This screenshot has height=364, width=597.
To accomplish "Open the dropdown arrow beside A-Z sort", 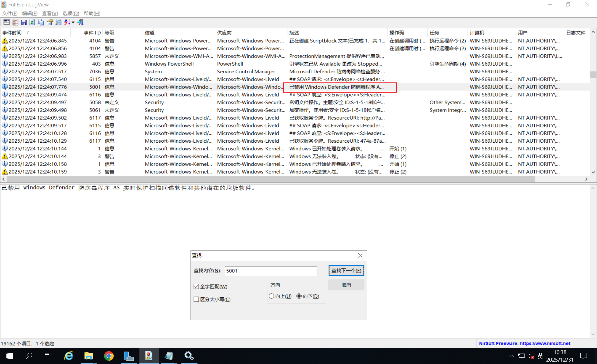I will [x=73, y=22].
